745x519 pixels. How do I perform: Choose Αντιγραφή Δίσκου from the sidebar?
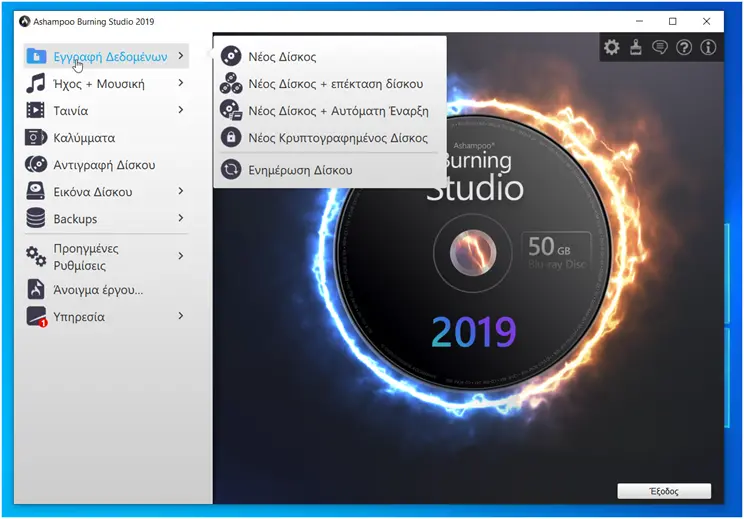(x=106, y=164)
